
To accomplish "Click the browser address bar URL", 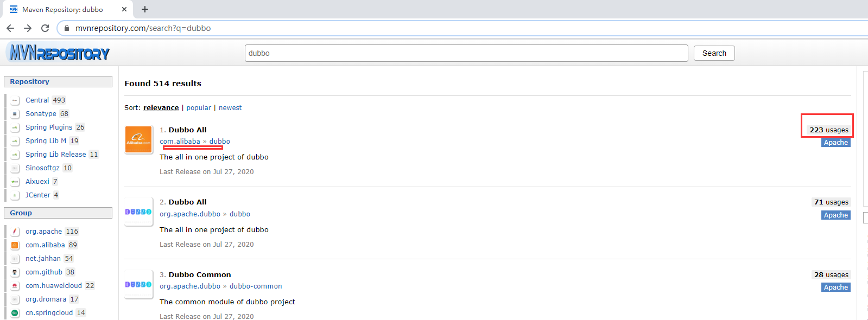I will [143, 28].
